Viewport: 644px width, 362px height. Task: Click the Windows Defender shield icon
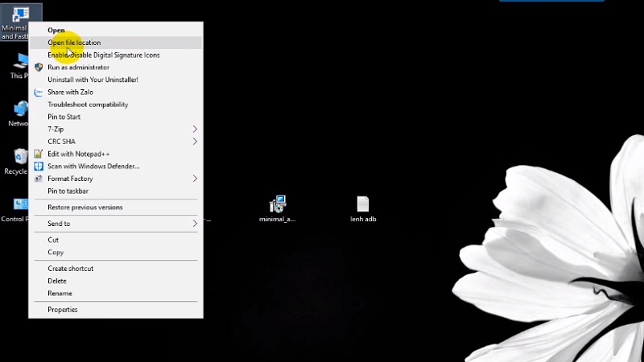click(39, 167)
